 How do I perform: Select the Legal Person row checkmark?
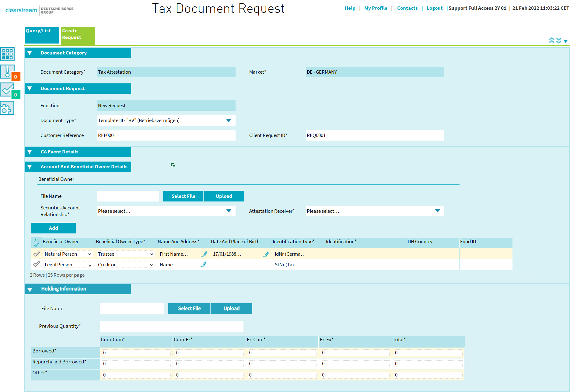click(37, 264)
